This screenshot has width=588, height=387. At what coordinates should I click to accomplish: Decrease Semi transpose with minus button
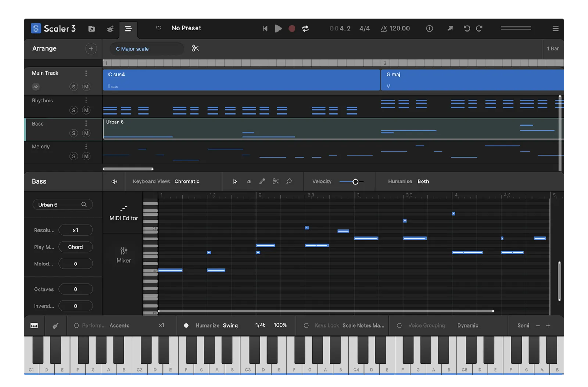538,326
